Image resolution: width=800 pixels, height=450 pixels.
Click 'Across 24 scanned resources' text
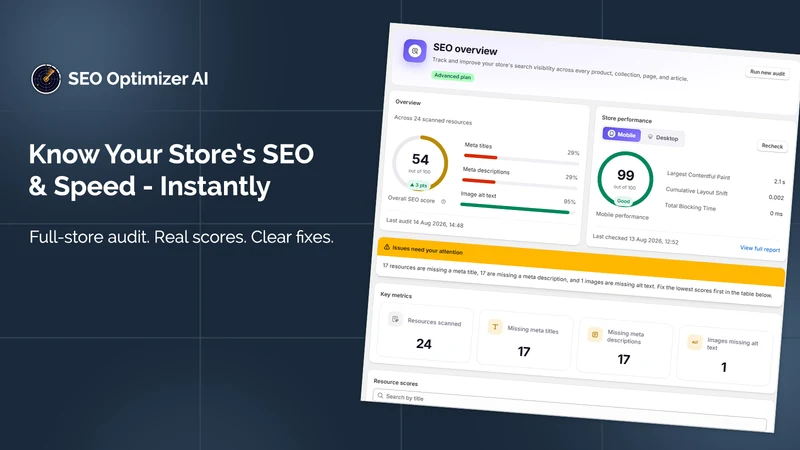(433, 120)
